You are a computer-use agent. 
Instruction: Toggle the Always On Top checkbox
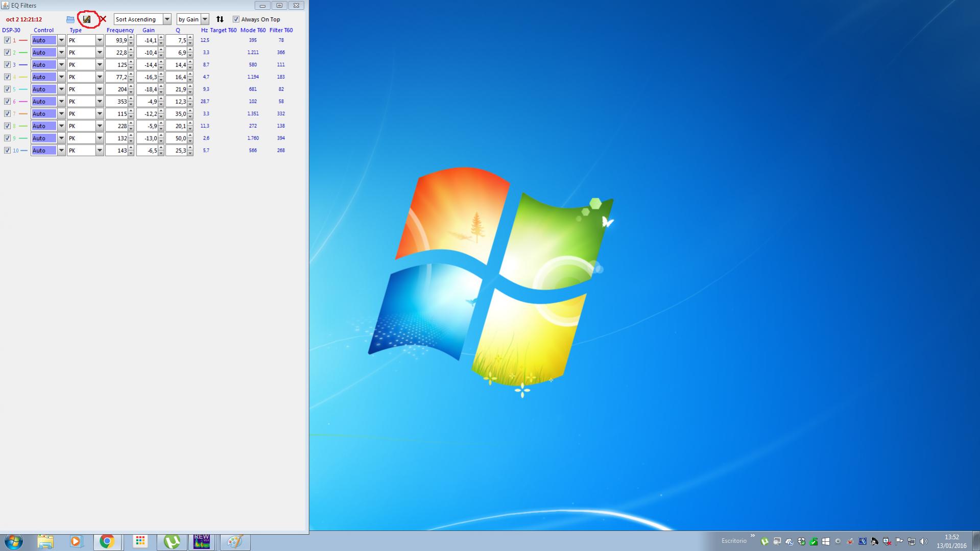click(236, 19)
